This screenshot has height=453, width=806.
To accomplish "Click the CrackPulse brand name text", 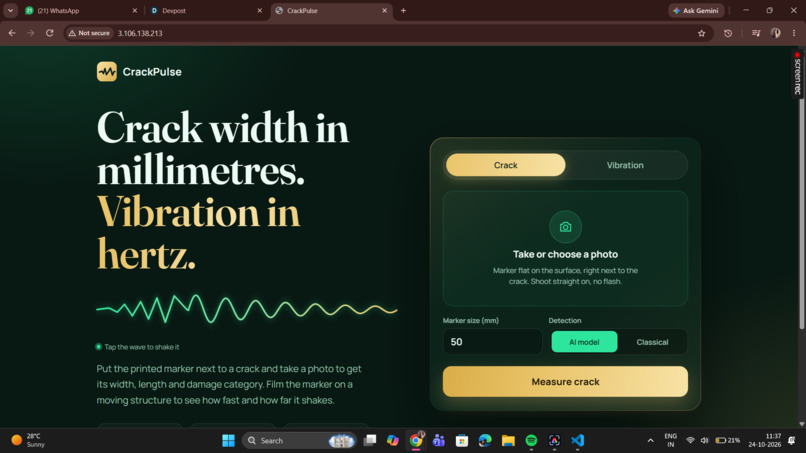I will click(x=152, y=72).
